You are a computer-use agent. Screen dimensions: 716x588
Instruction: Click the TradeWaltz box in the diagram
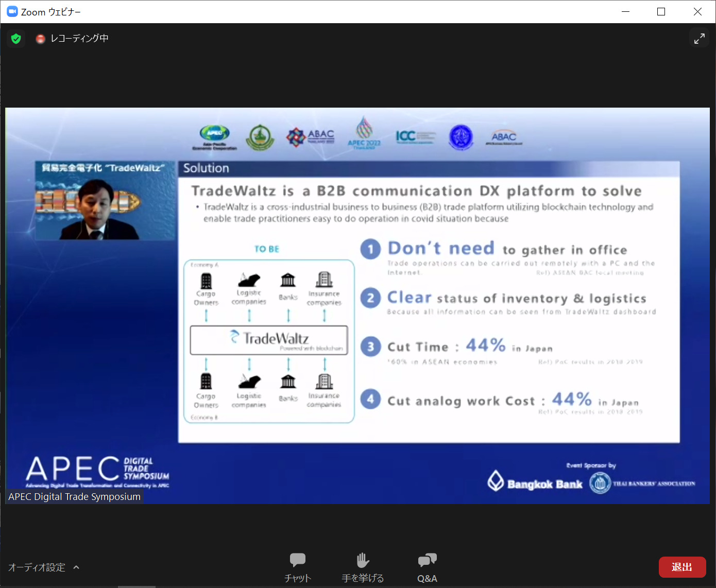pos(269,340)
